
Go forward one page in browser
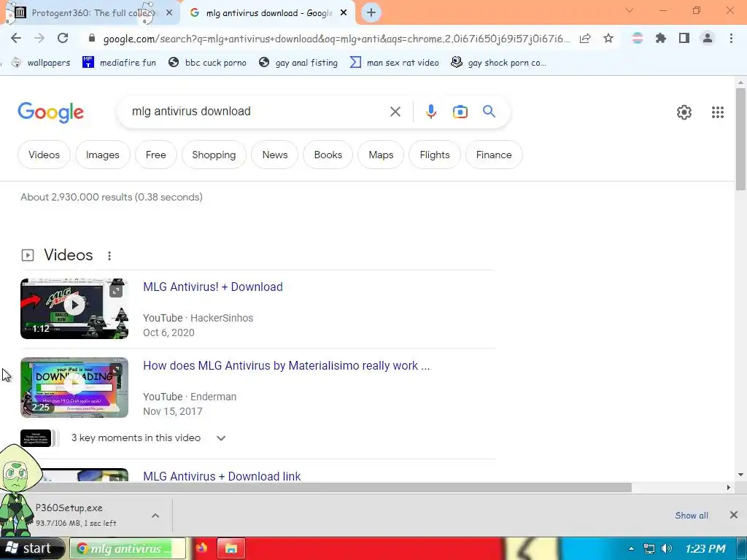pos(39,38)
